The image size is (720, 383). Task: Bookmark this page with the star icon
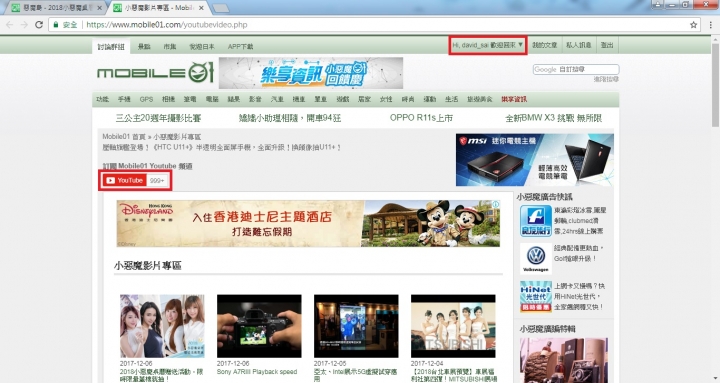point(693,25)
